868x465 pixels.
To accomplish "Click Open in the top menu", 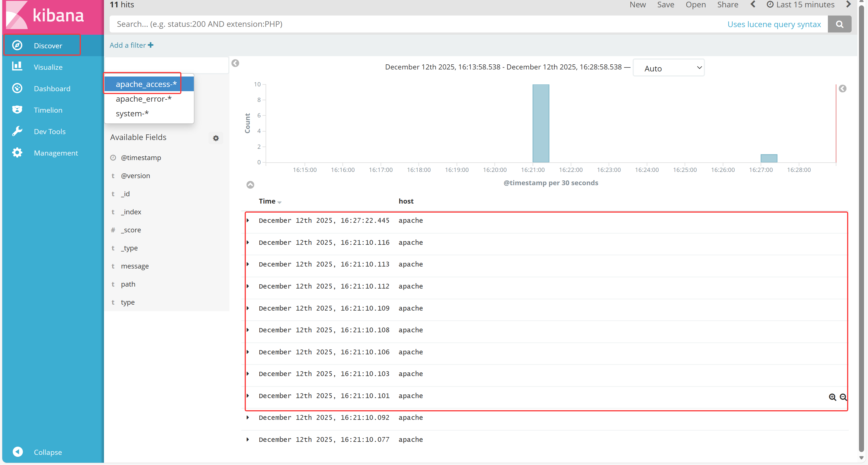I will [x=695, y=5].
